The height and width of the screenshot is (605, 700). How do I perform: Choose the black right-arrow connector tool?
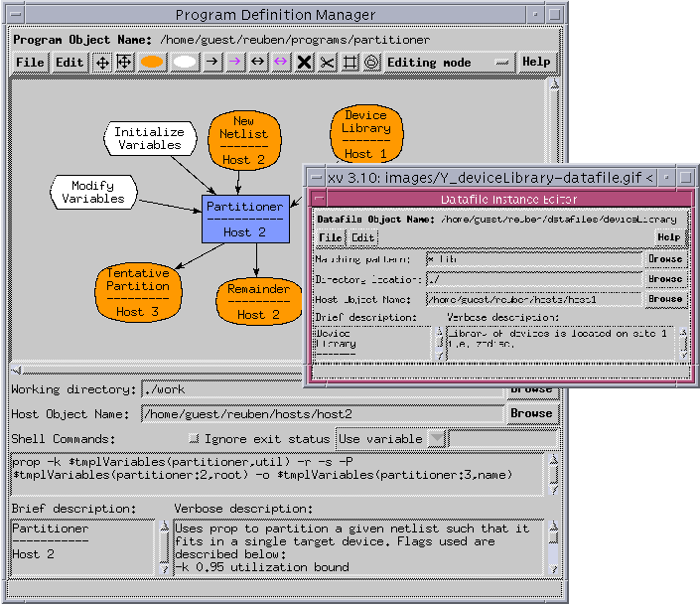[x=211, y=62]
